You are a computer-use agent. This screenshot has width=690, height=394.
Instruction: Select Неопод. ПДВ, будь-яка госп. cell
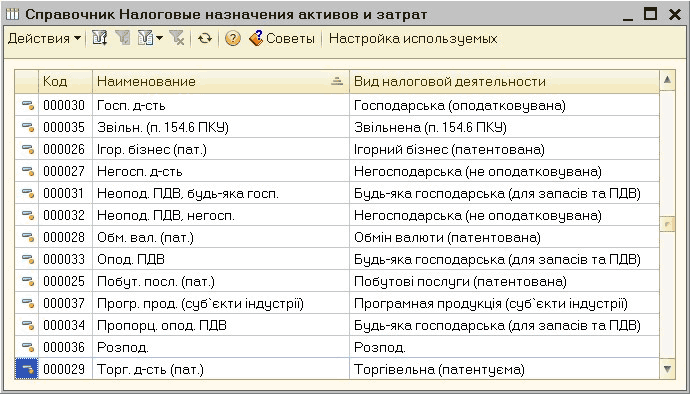[x=221, y=193]
